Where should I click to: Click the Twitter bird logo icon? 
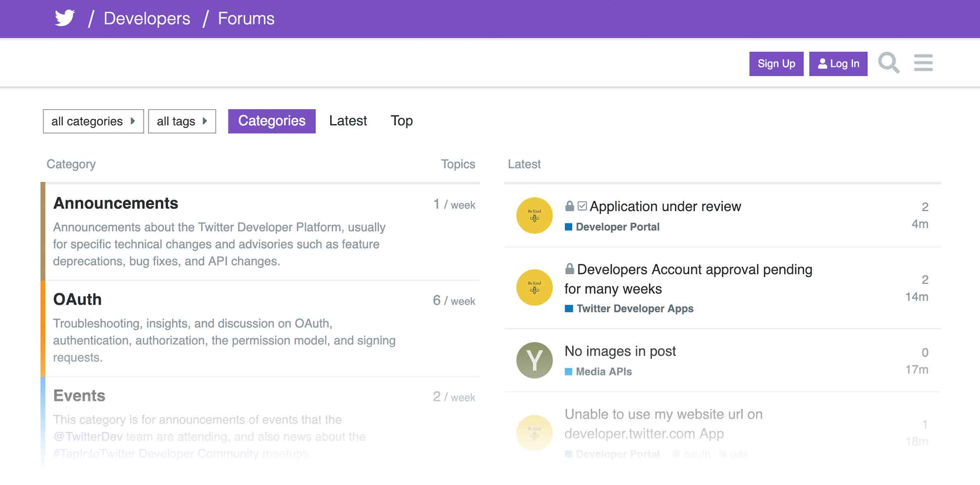(64, 19)
